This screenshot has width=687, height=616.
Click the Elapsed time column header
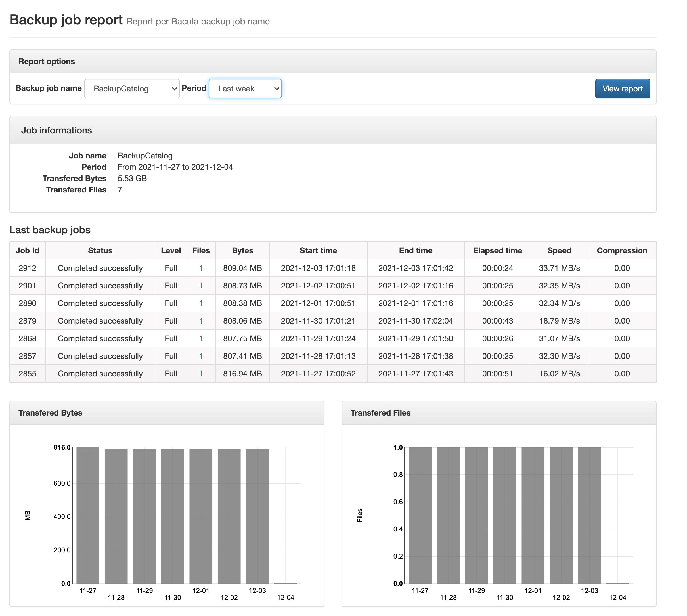click(x=497, y=250)
